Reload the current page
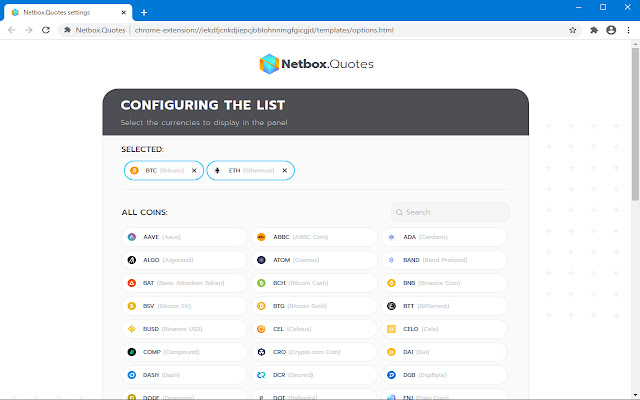Viewport: 640px width, 400px height. [46, 30]
